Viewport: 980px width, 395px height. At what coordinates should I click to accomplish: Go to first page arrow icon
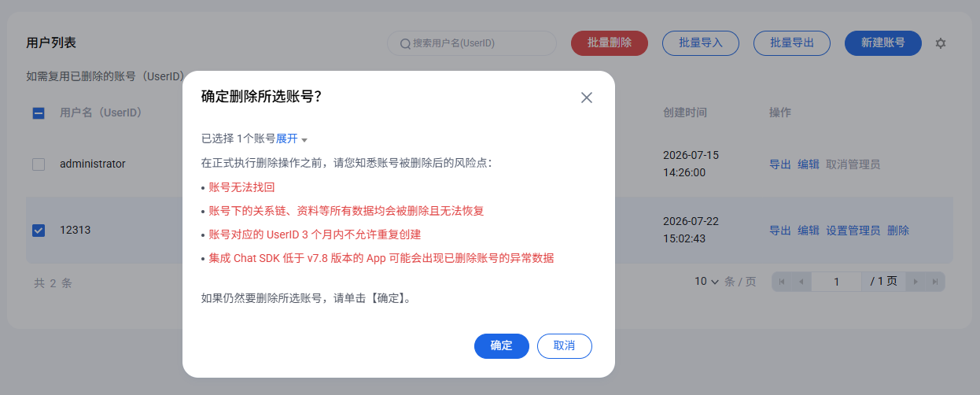pos(782,282)
